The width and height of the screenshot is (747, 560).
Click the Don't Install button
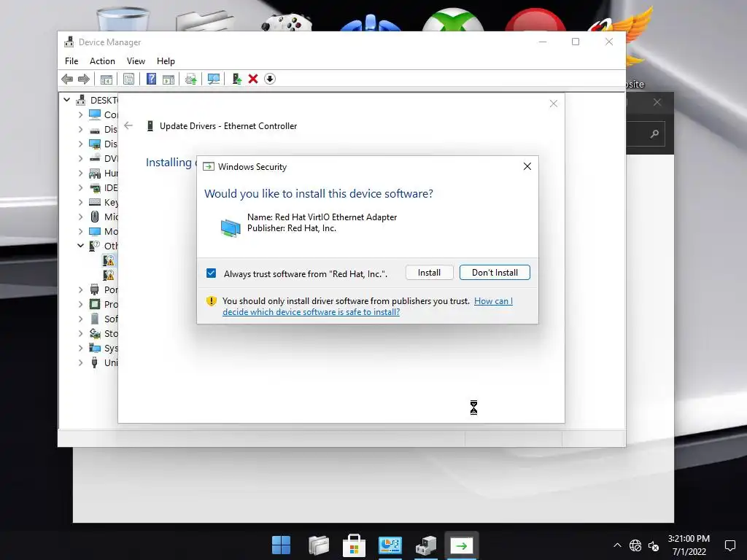(495, 273)
